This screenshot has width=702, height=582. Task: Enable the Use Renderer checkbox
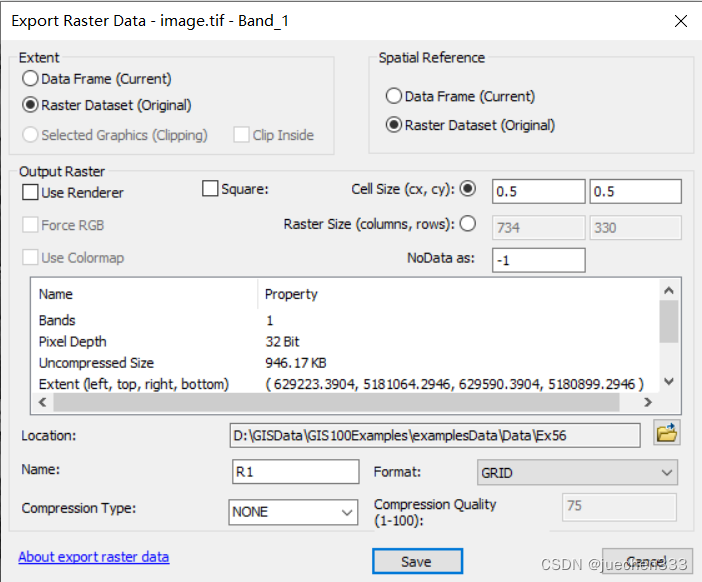(30, 193)
